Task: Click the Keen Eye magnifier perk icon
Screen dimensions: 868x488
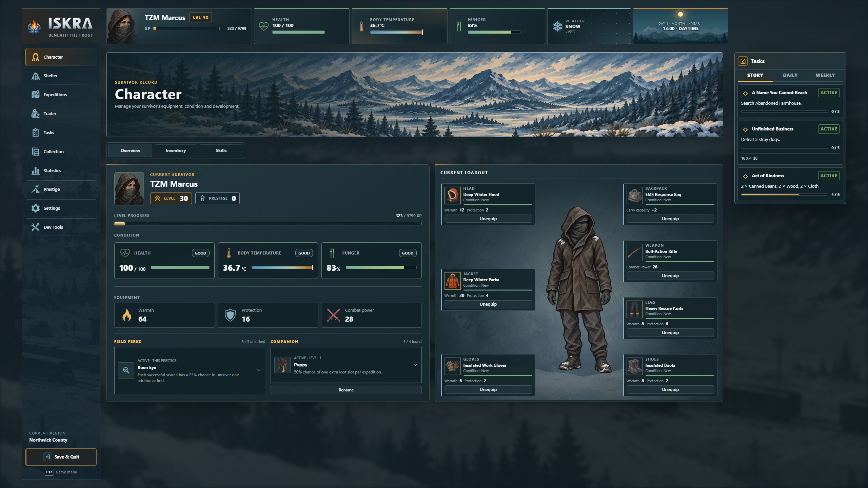Action: (x=126, y=370)
